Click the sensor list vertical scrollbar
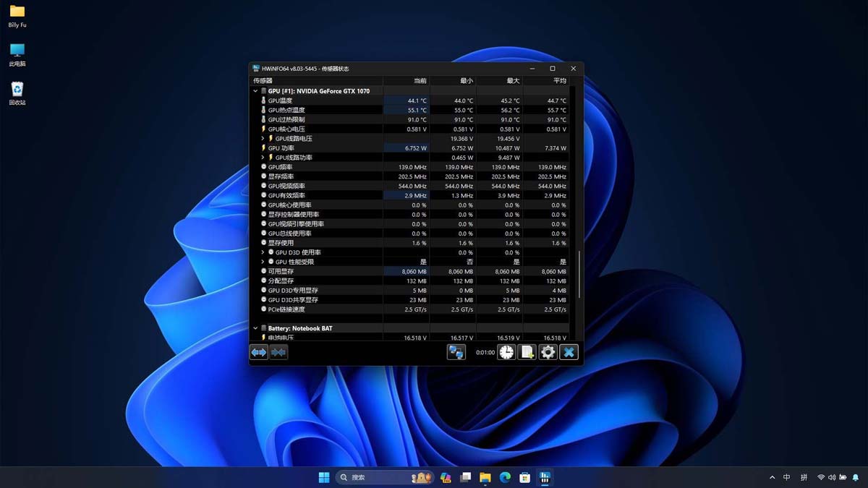Image resolution: width=868 pixels, height=488 pixels. tap(579, 275)
